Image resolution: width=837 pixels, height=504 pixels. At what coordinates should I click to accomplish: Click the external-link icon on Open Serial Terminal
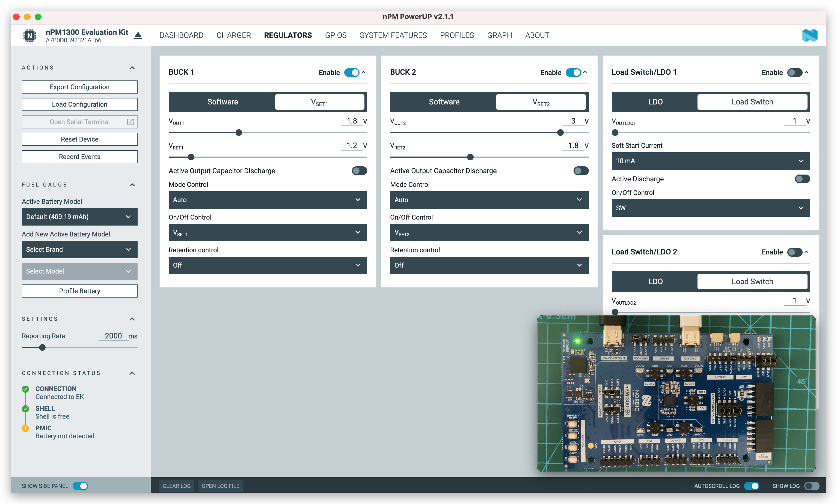click(130, 122)
